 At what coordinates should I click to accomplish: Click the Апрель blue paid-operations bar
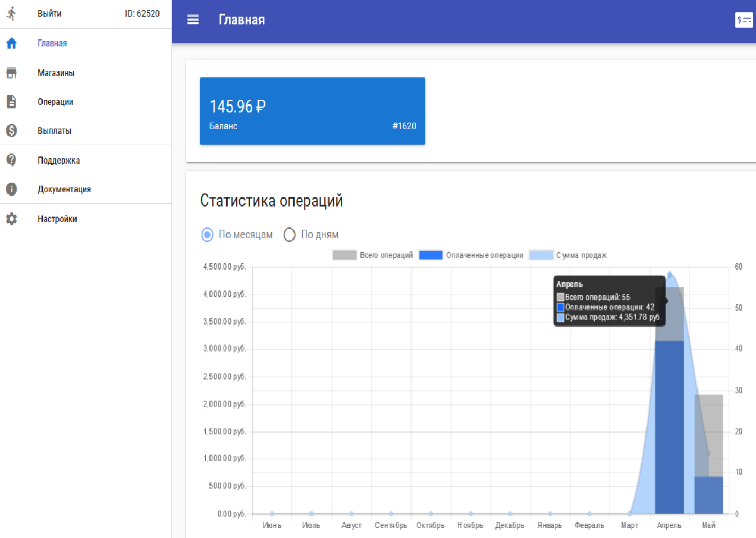(670, 427)
